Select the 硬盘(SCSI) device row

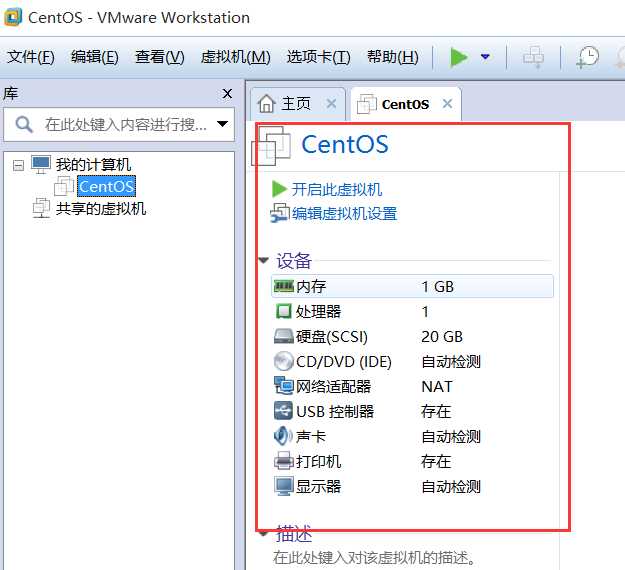pos(412,336)
